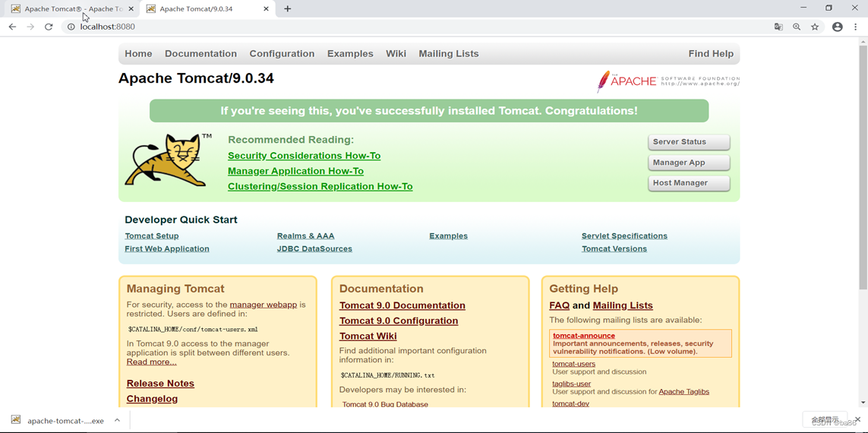Click the Tomcat cat logo image
This screenshot has width=868, height=433.
coord(169,160)
